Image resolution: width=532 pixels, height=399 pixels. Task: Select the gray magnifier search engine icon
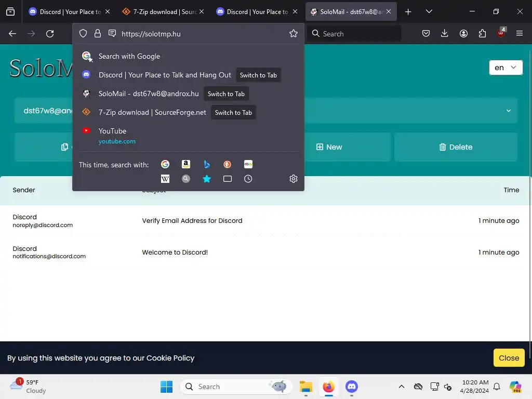coord(186,179)
